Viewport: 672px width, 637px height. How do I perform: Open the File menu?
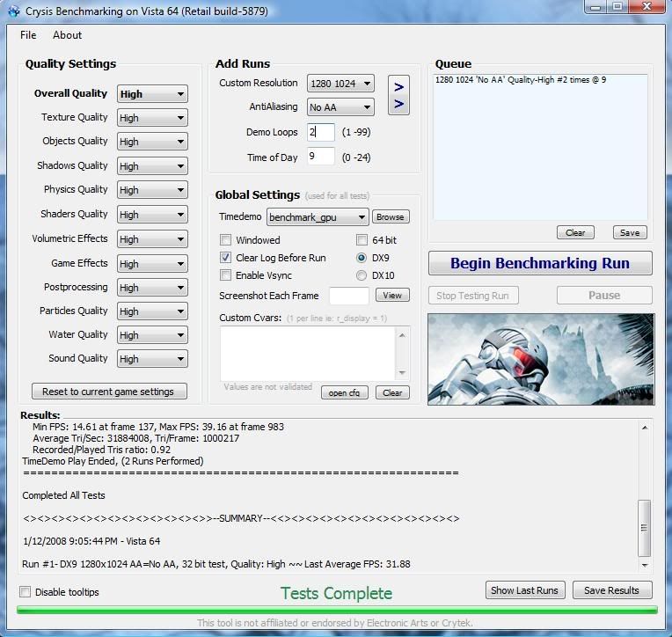(28, 35)
